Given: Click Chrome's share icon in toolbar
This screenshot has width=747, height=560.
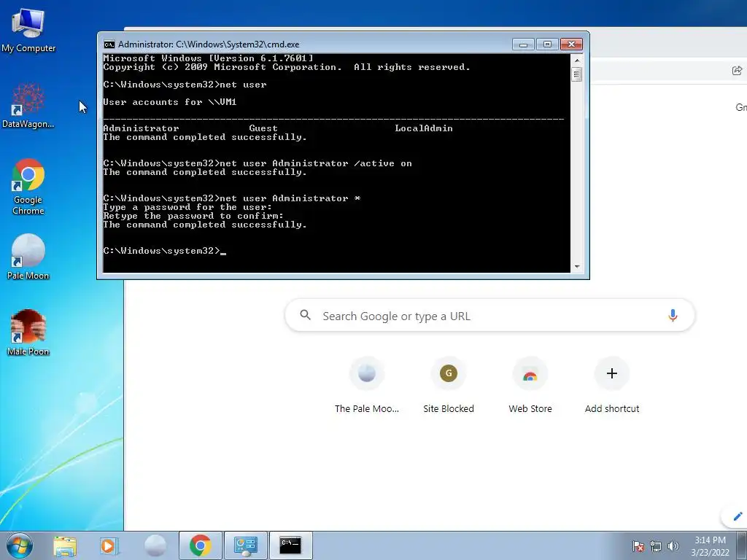Looking at the screenshot, I should pyautogui.click(x=737, y=71).
